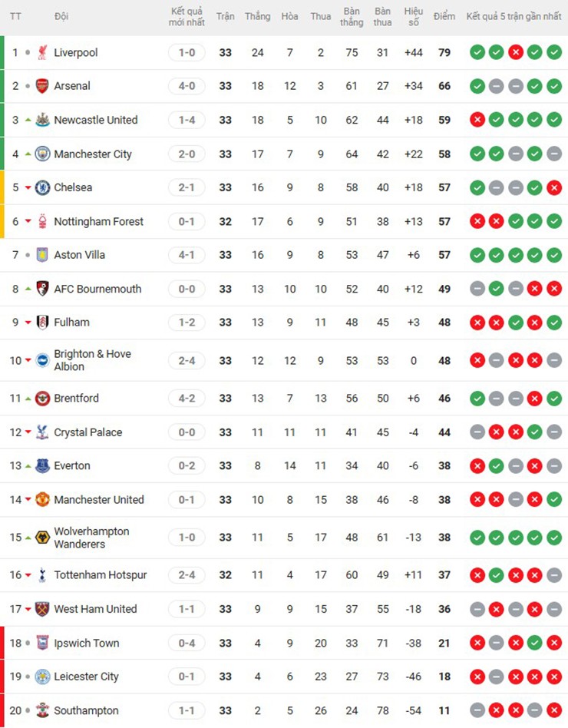Open the Nottingham Forest team link
This screenshot has width=568, height=728.
[x=98, y=221]
